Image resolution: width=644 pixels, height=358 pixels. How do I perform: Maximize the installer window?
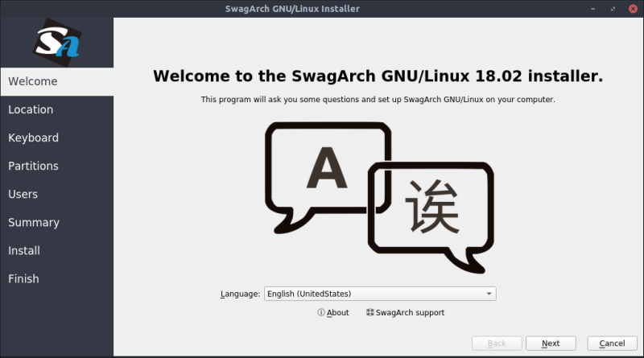613,9
